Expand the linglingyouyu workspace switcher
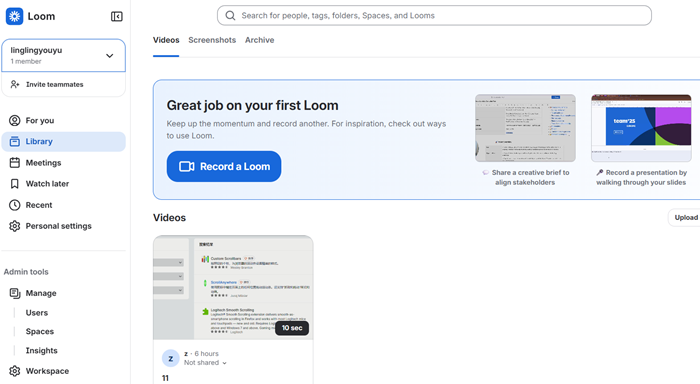The width and height of the screenshot is (700, 384). (63, 55)
